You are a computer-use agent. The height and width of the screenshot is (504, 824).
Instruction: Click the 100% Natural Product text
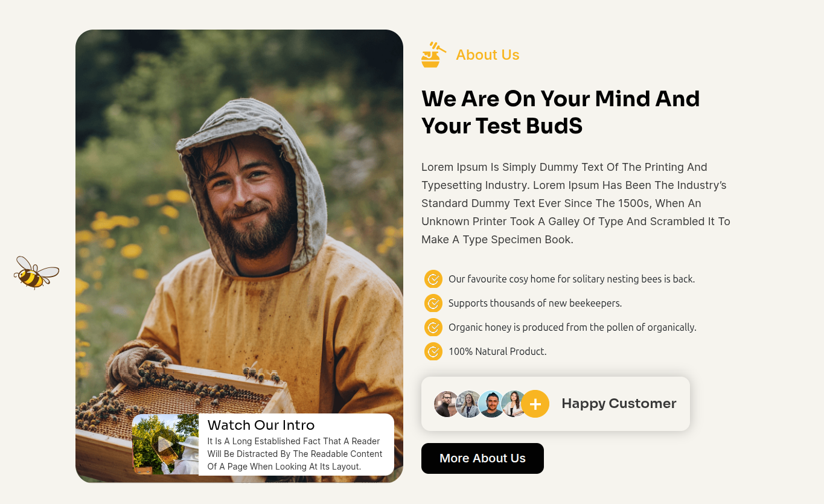[497, 351]
